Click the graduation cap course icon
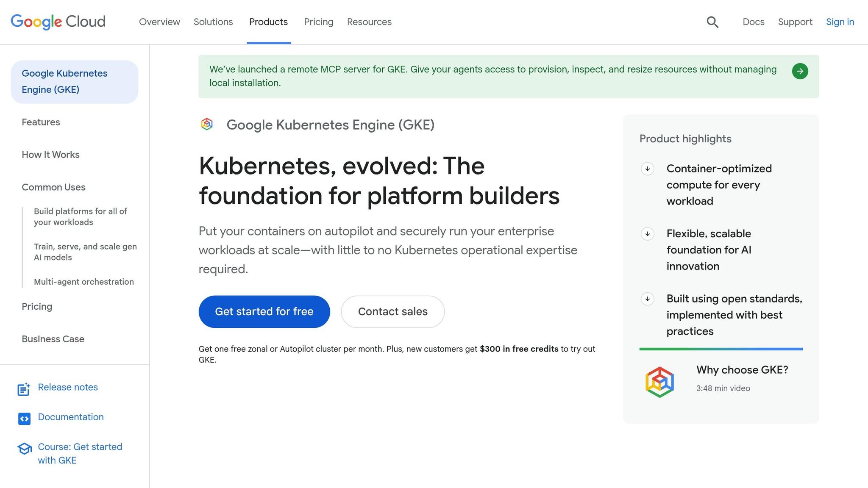 (25, 449)
